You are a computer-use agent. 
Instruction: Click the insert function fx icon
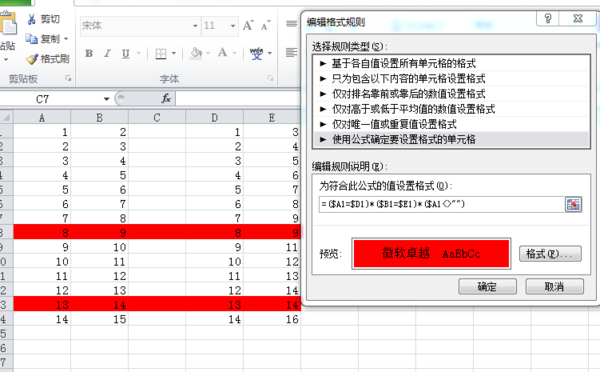click(166, 99)
